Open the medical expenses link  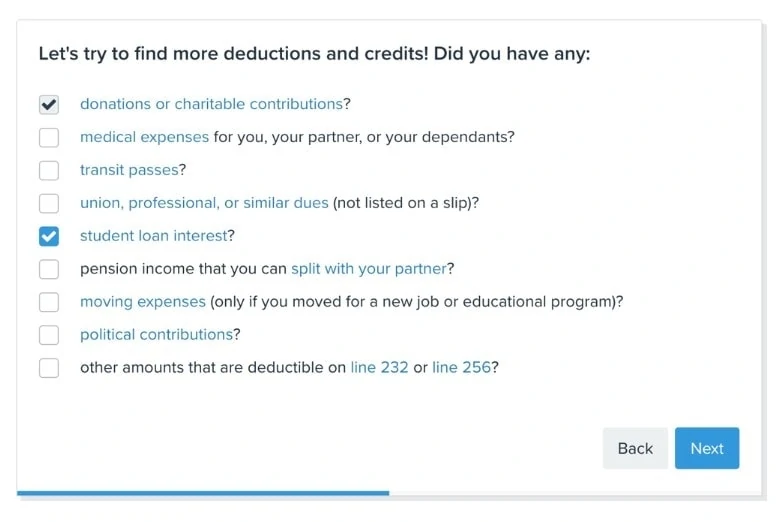coord(144,137)
